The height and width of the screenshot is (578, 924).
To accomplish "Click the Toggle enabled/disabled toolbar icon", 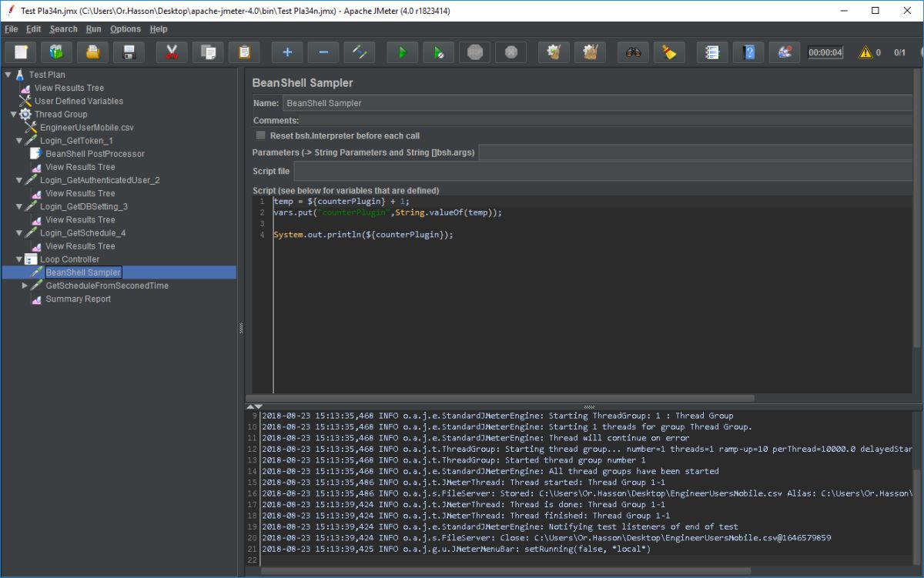I will [x=360, y=52].
